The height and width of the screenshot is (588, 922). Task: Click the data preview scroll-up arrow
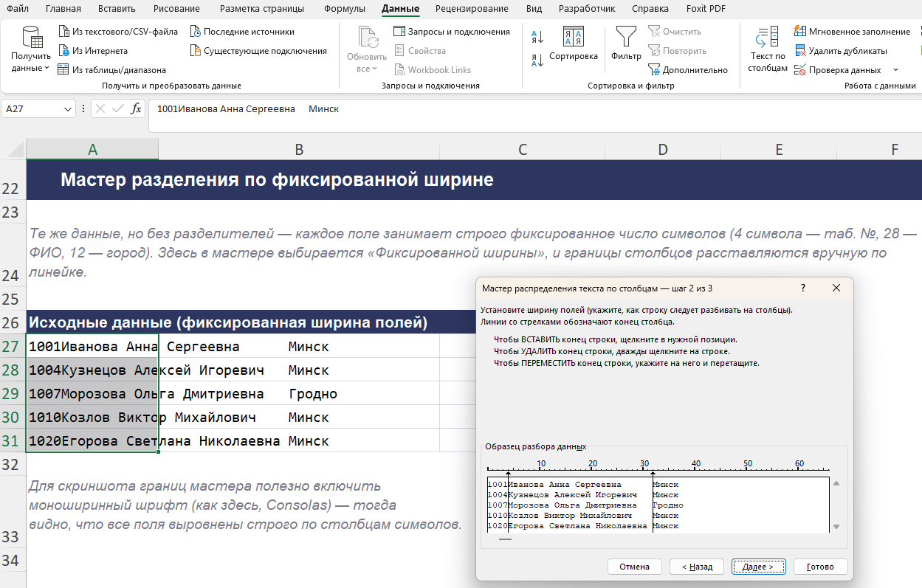click(x=836, y=483)
